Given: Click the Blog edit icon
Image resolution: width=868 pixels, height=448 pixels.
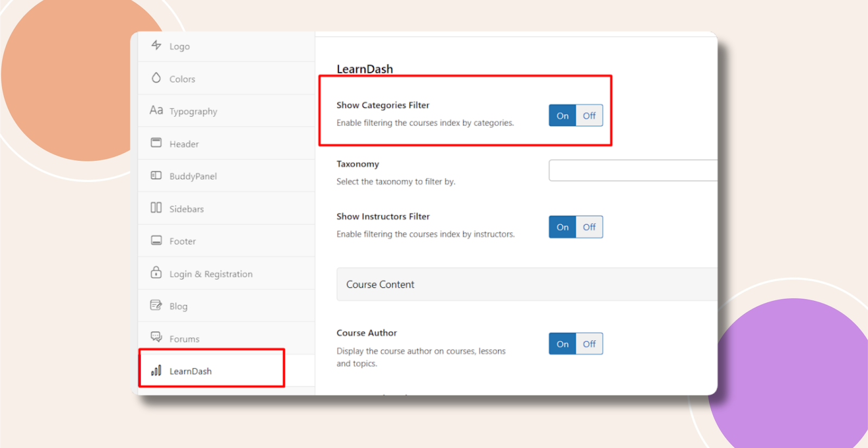Looking at the screenshot, I should pos(156,305).
